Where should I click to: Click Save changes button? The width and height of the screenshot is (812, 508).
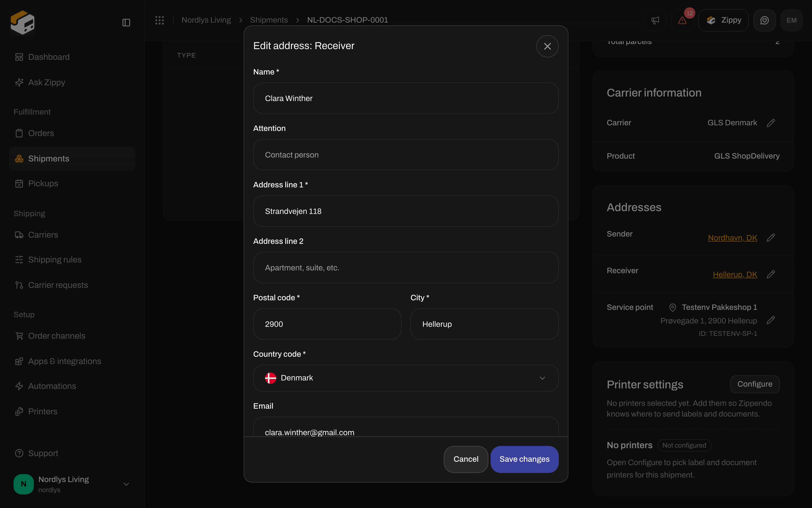[x=524, y=459]
